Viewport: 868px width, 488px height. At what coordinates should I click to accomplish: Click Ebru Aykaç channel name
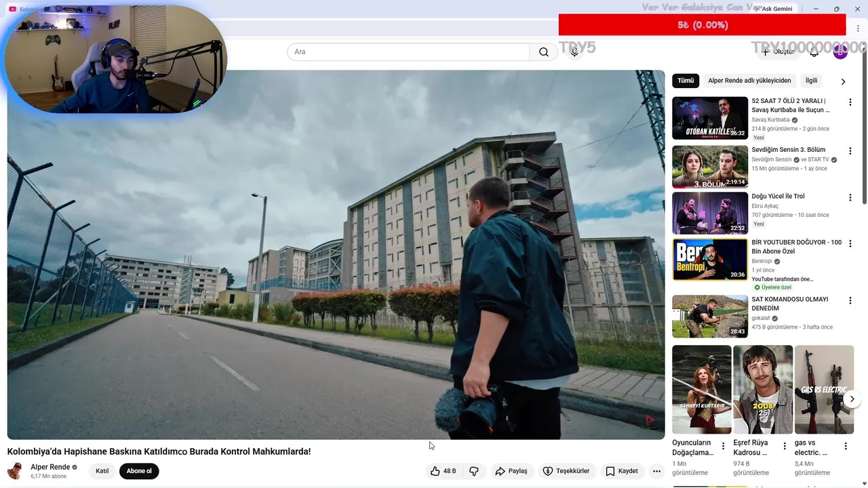coord(765,206)
